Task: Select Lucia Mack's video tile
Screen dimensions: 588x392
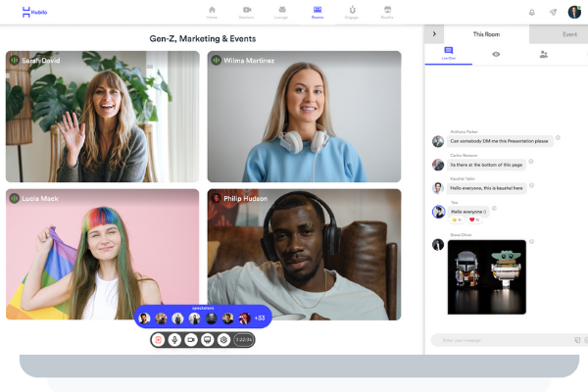Action: 102,255
